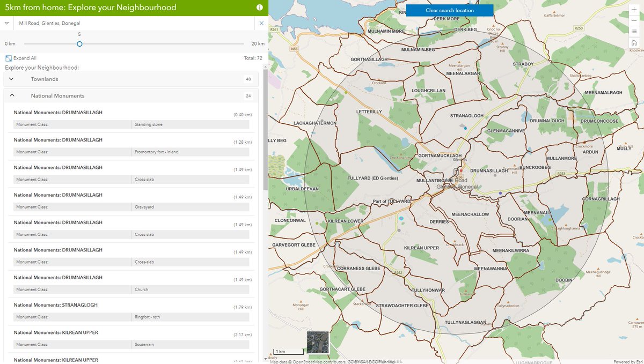Click the red search location pin

point(460,170)
